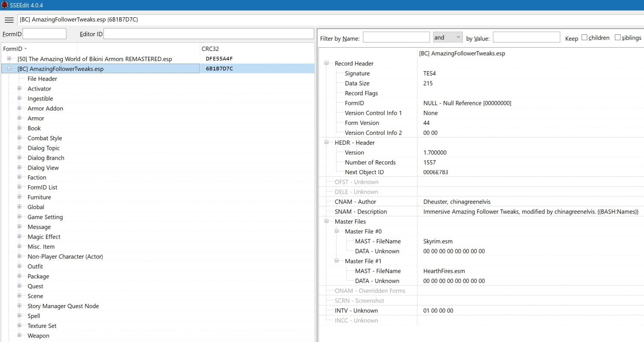Expand The Amazing World of Bikini Armors plugin
Viewport: 644px width, 342px height.
pos(9,58)
